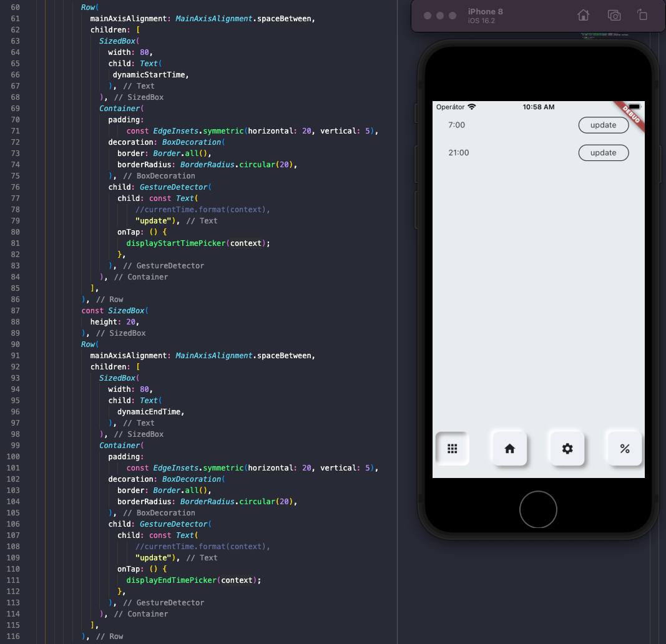Tap the percent icon in the app navigation
Screen dimensions: 666x644
tap(624, 448)
